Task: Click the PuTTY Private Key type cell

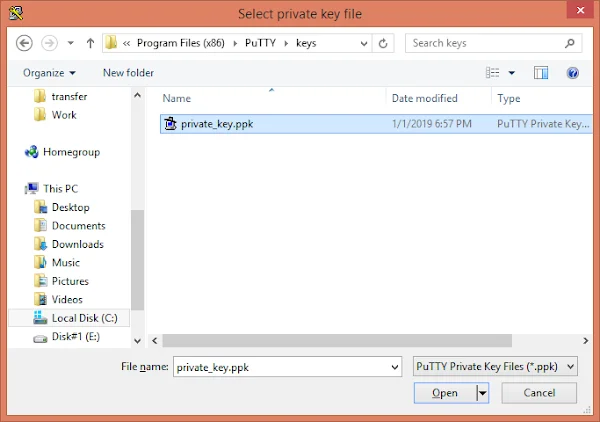Action: (543, 124)
